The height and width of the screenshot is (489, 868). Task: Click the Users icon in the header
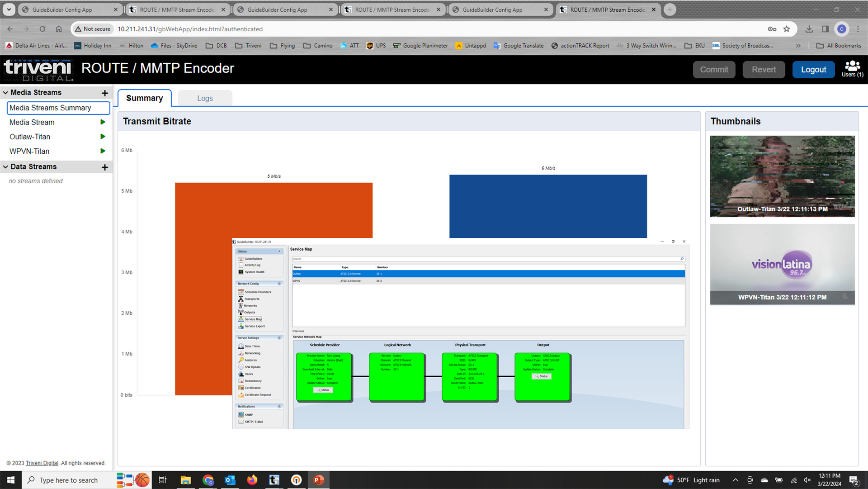click(852, 69)
